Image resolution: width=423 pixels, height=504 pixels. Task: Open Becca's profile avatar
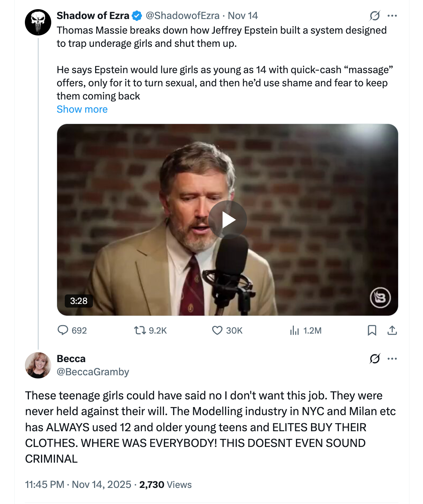(38, 365)
